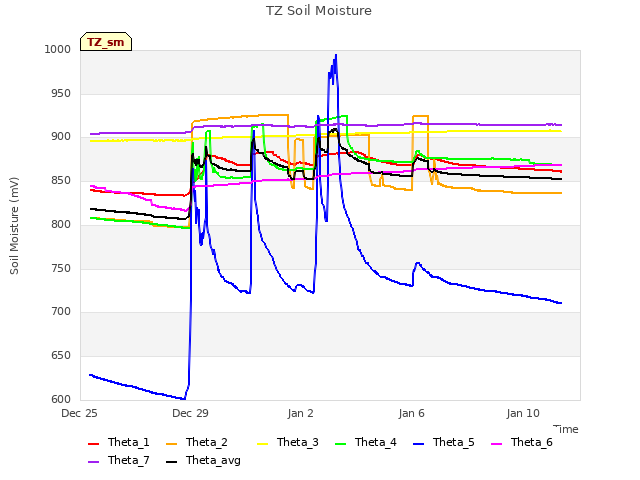The height and width of the screenshot is (480, 640).
Task: Click the 'Soil Moisture (mV)' axis label
Action: click(x=14, y=226)
